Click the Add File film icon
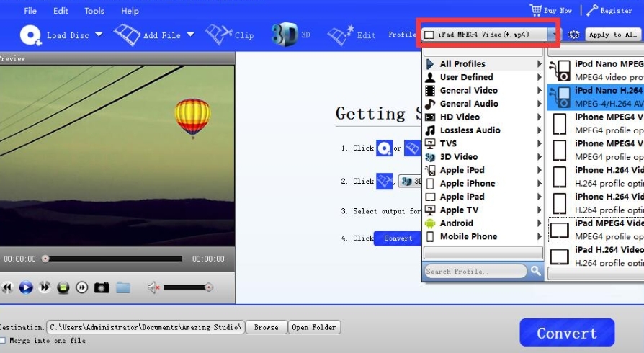The width and height of the screenshot is (644, 353). [x=127, y=35]
